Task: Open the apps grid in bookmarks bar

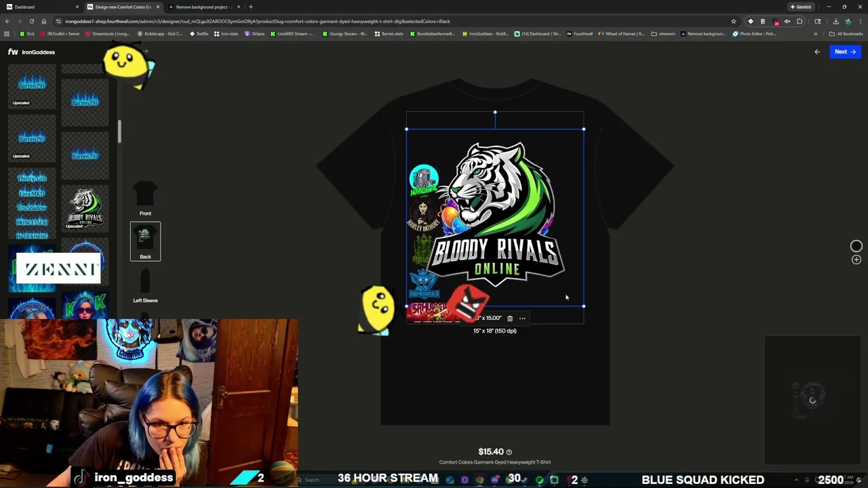Action: point(7,33)
